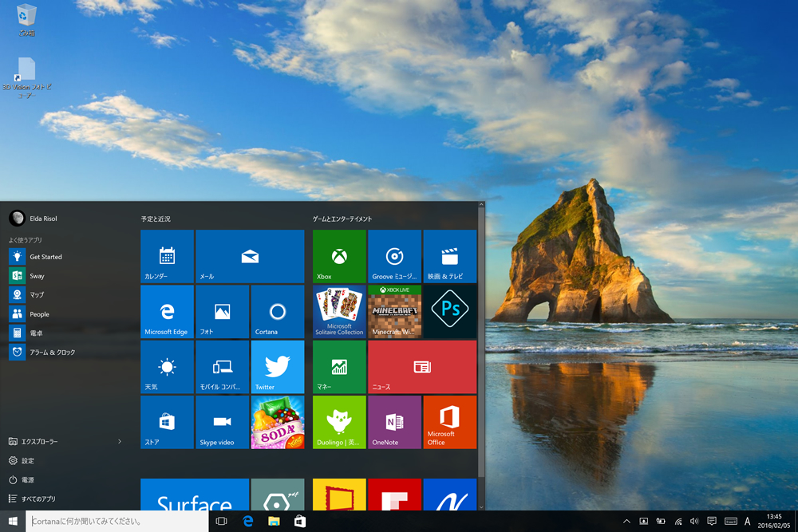
Task: Expand the エクスプローラー jump list arrow
Action: click(x=120, y=441)
